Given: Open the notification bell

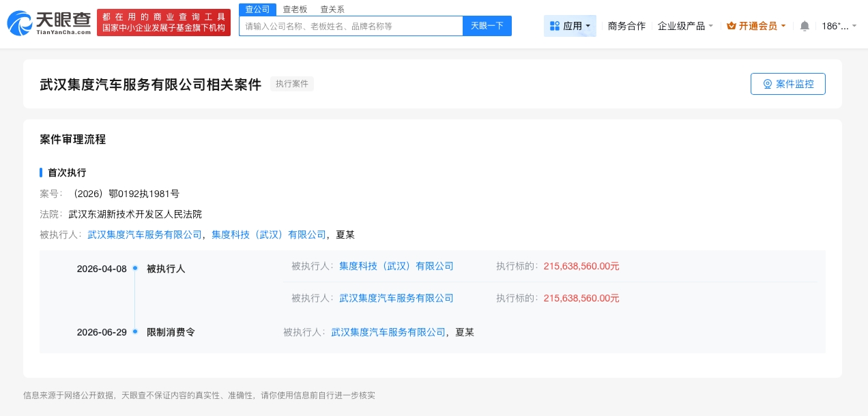Looking at the screenshot, I should click(x=805, y=26).
